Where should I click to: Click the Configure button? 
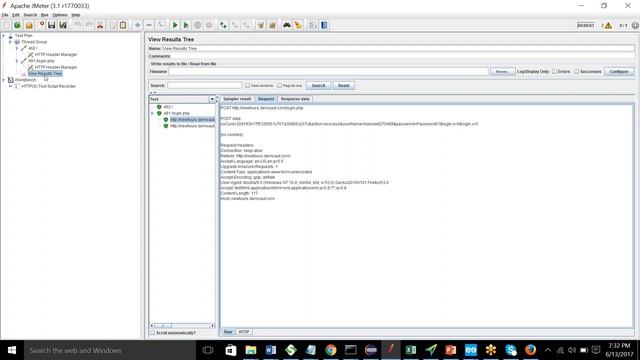point(619,71)
